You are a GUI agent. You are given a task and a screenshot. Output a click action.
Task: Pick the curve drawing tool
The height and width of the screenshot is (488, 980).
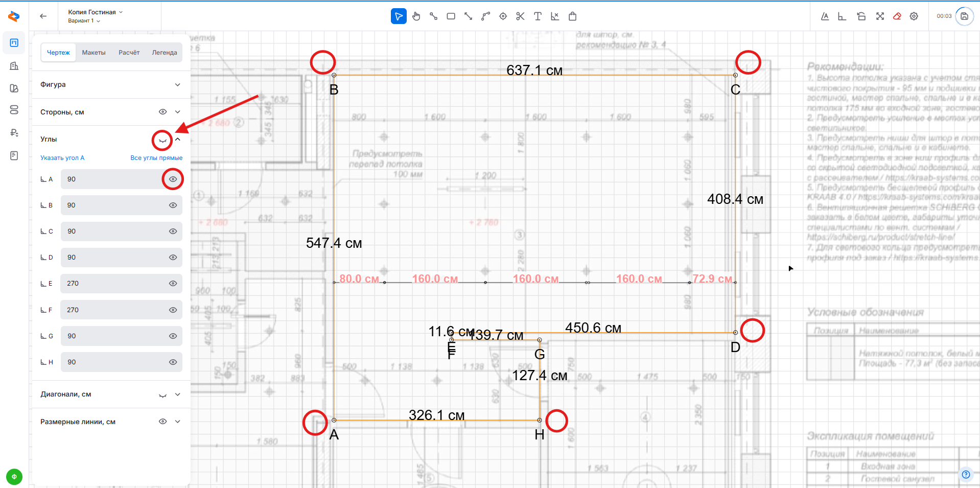pyautogui.click(x=485, y=16)
